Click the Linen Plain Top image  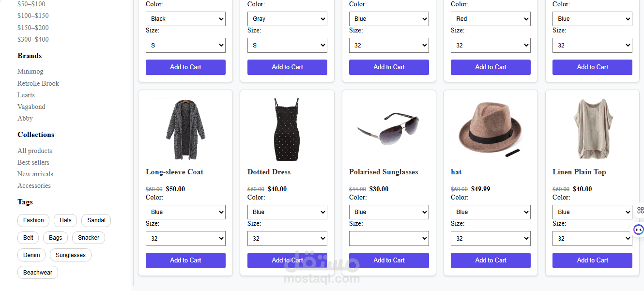pyautogui.click(x=592, y=129)
